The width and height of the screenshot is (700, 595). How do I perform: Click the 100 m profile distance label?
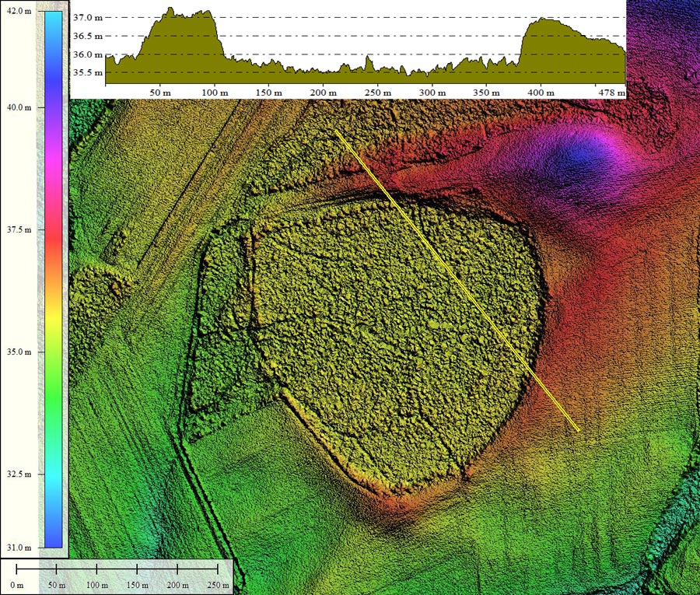(215, 93)
